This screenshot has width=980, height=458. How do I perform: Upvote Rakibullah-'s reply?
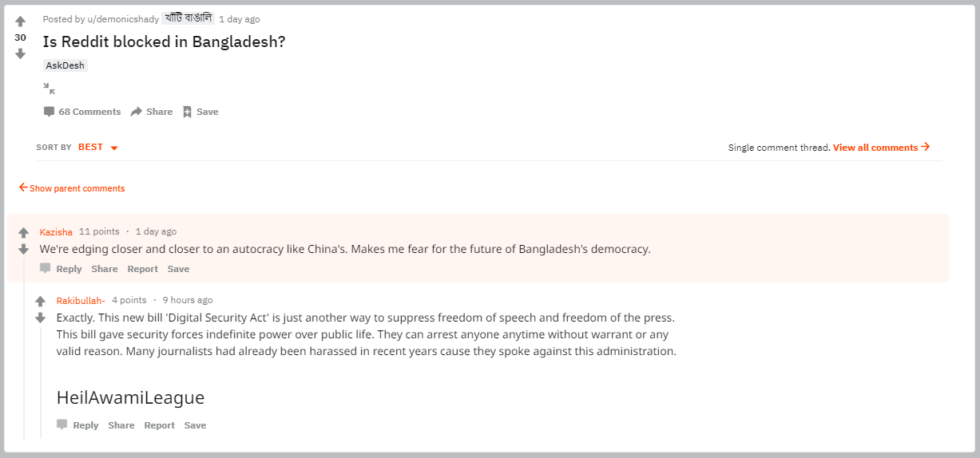click(40, 302)
